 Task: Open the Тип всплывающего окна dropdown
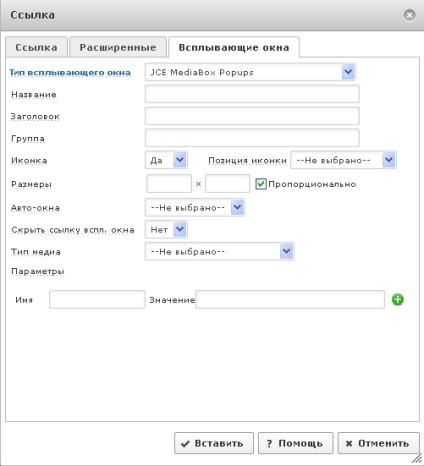[x=250, y=72]
